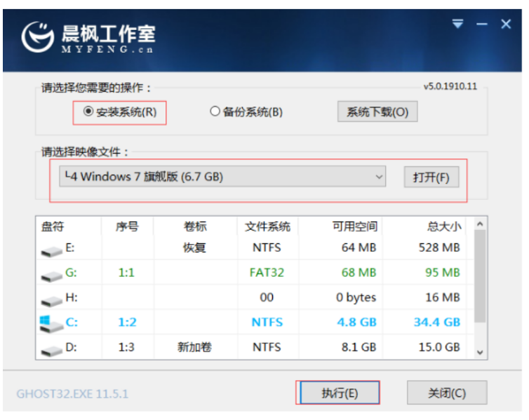Click the G: drive icon
This screenshot has width=529, height=420.
(x=51, y=276)
